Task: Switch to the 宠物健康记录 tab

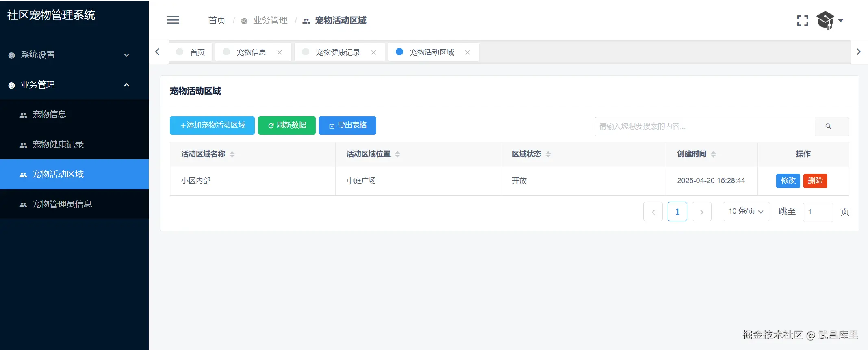Action: point(339,52)
